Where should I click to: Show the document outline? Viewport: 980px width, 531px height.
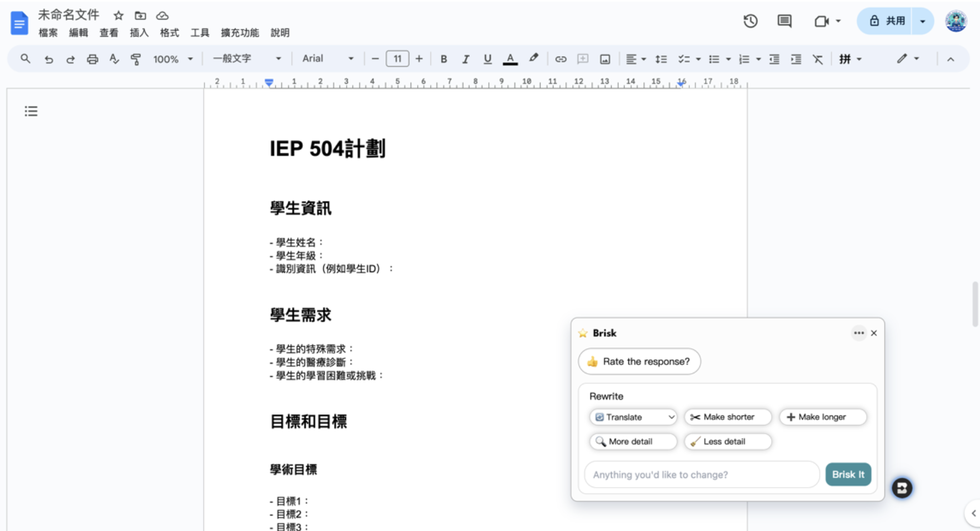click(x=31, y=111)
